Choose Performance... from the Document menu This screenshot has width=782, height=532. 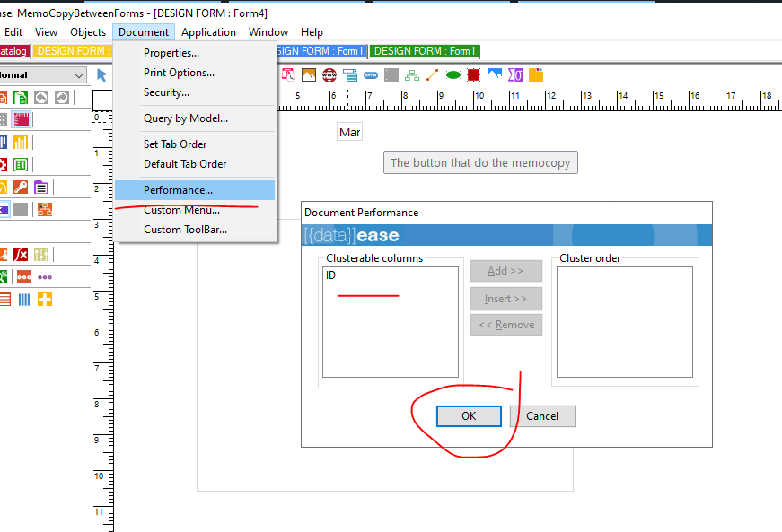pos(178,190)
